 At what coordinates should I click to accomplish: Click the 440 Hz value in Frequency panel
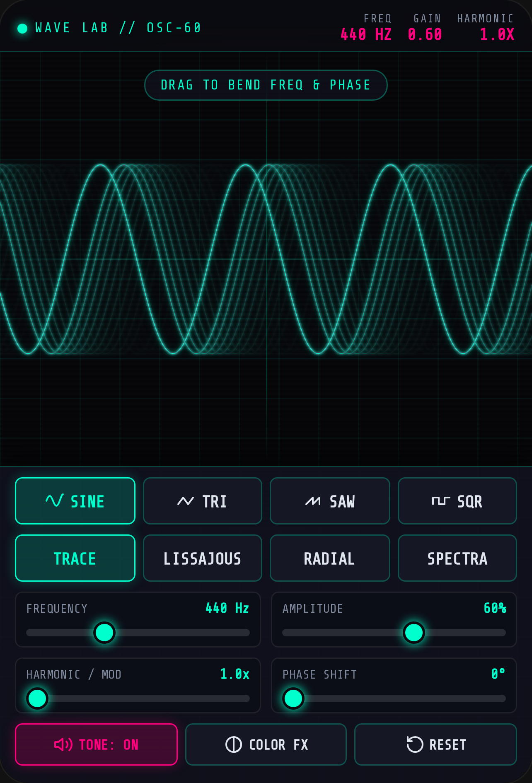click(x=227, y=608)
